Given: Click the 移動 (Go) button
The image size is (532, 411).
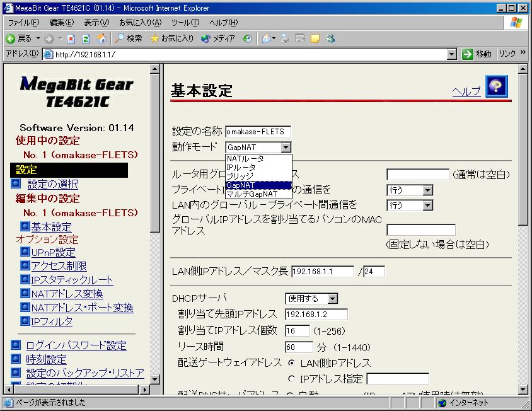Looking at the screenshot, I should pyautogui.click(x=477, y=54).
